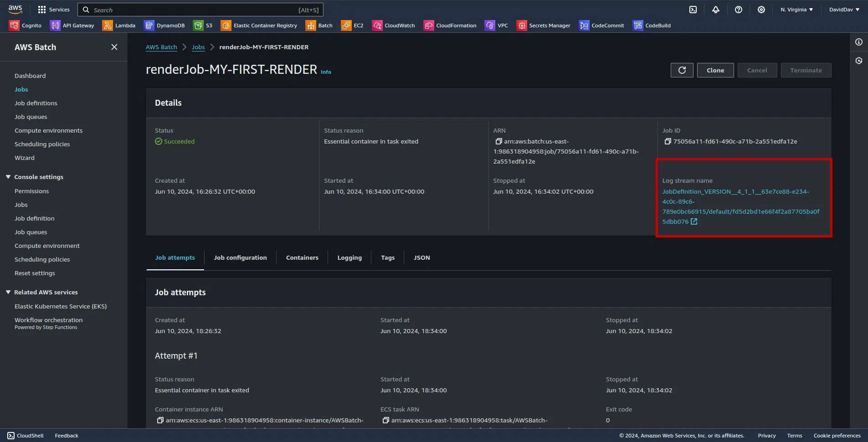
Task: Launch CloudShell from the top bar icon
Action: click(x=693, y=10)
